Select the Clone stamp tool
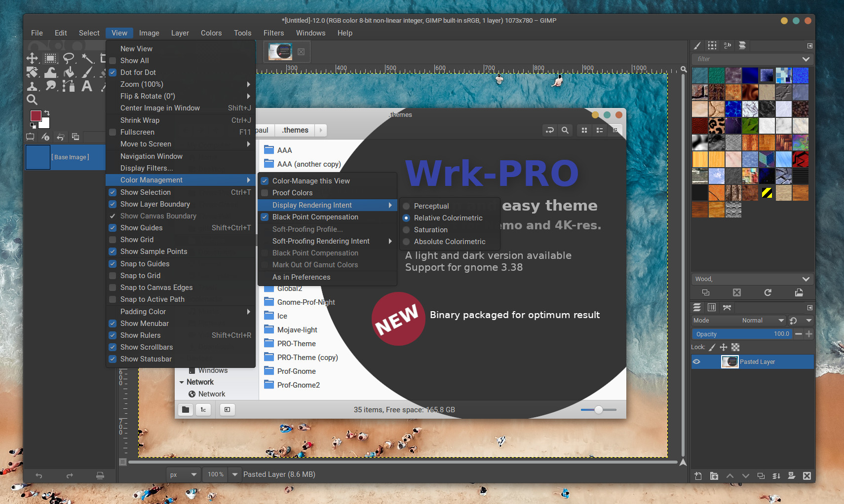 point(32,86)
